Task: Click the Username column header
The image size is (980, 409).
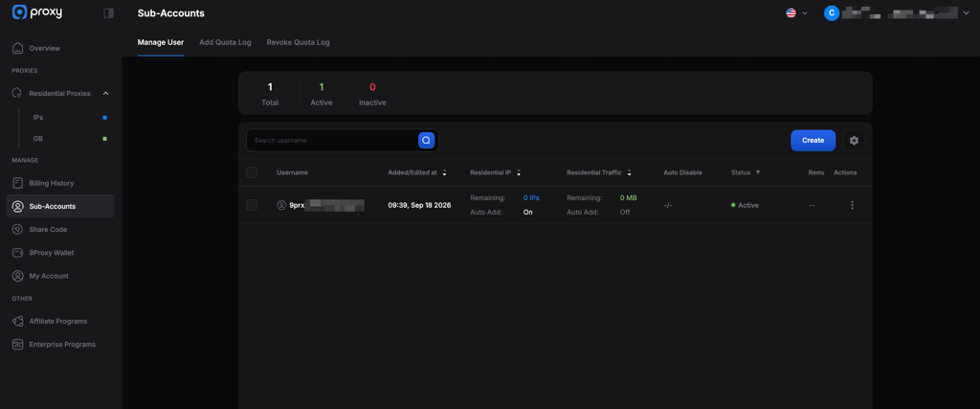Action: tap(293, 172)
